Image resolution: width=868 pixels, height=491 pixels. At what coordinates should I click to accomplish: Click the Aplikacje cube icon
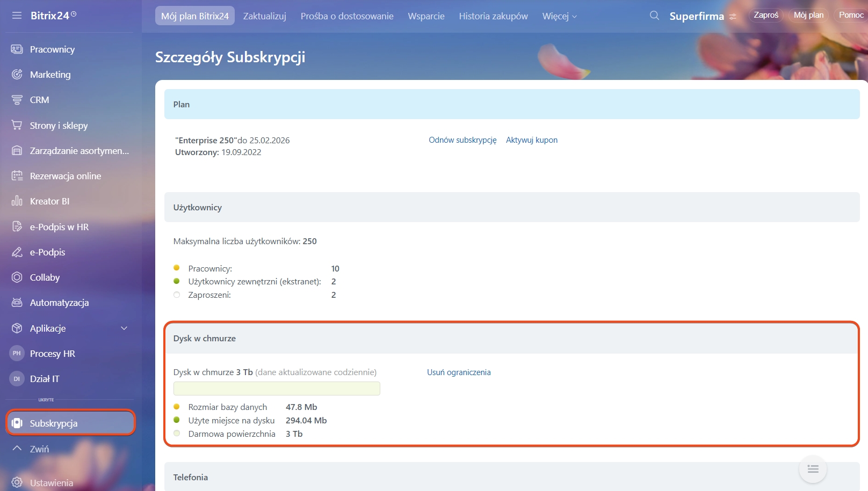tap(17, 328)
